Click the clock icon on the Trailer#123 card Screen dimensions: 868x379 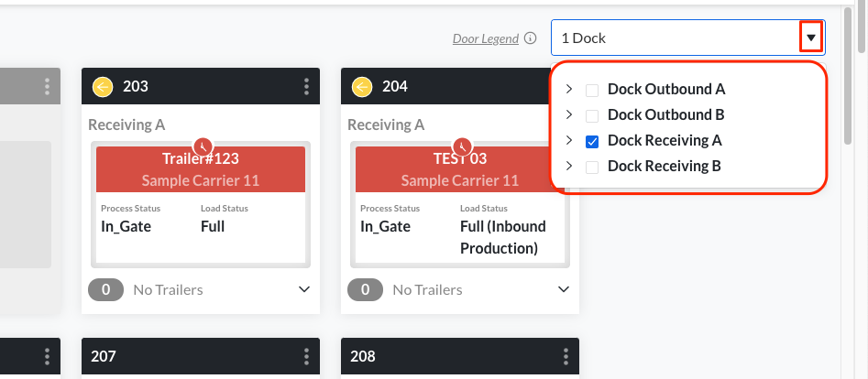(x=203, y=146)
